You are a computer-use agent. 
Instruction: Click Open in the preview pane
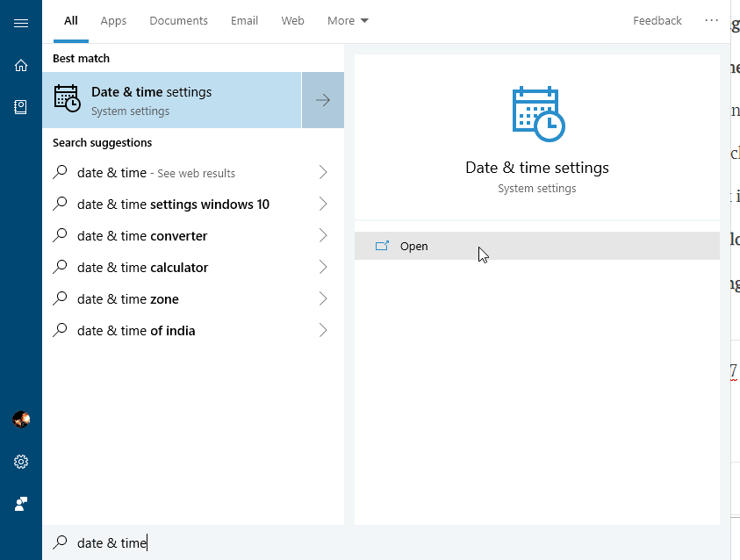point(536,246)
